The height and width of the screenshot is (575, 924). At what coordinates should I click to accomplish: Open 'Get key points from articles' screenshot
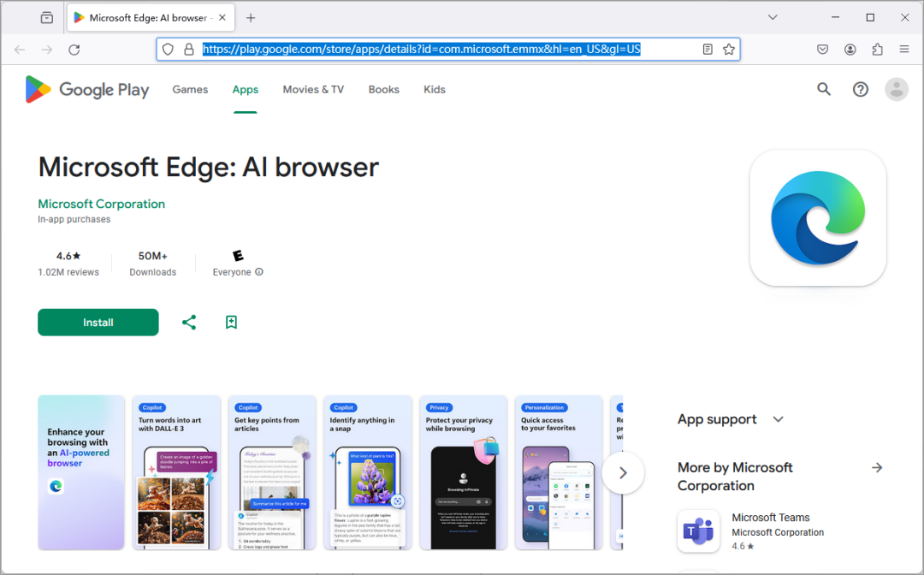coord(272,472)
